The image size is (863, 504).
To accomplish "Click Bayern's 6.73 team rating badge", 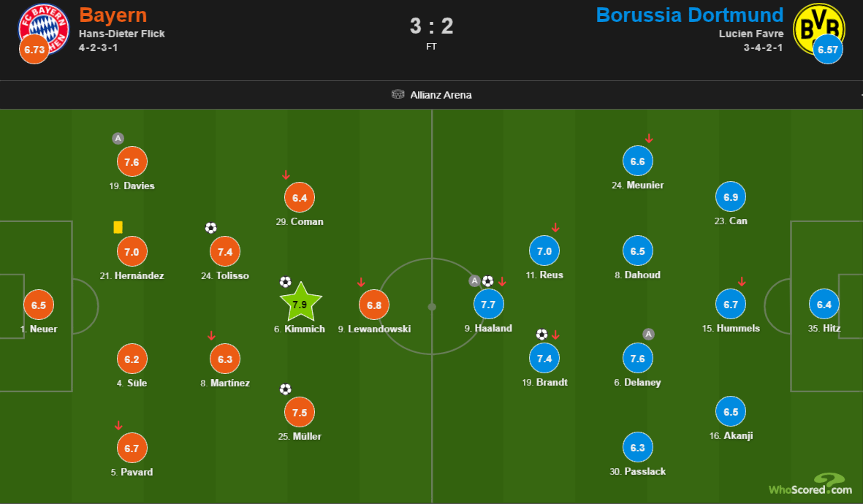I will click(34, 49).
